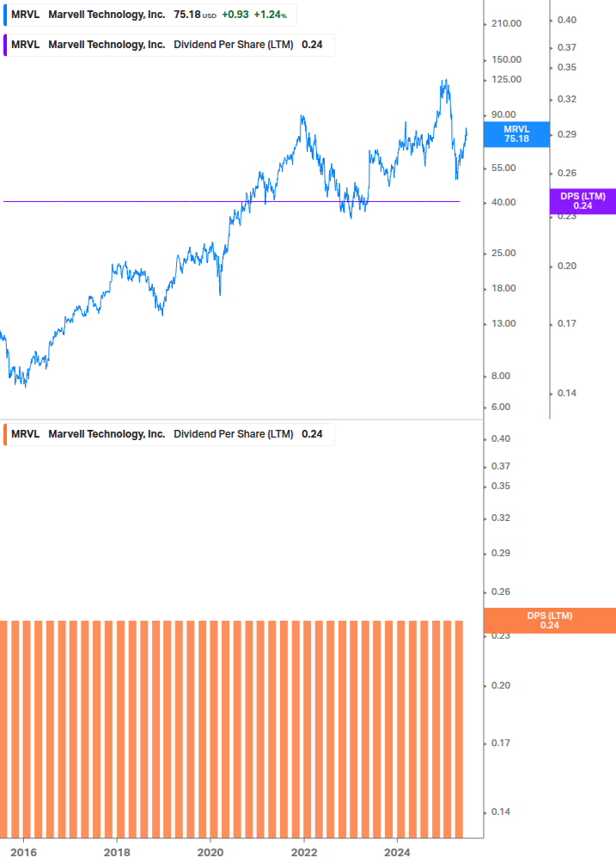Select the orange Dividend Per Share legend
The width and height of the screenshot is (616, 864).
168,434
